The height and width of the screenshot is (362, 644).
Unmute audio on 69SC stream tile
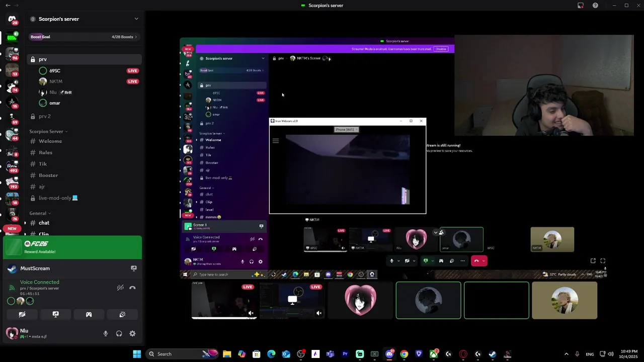(251, 313)
